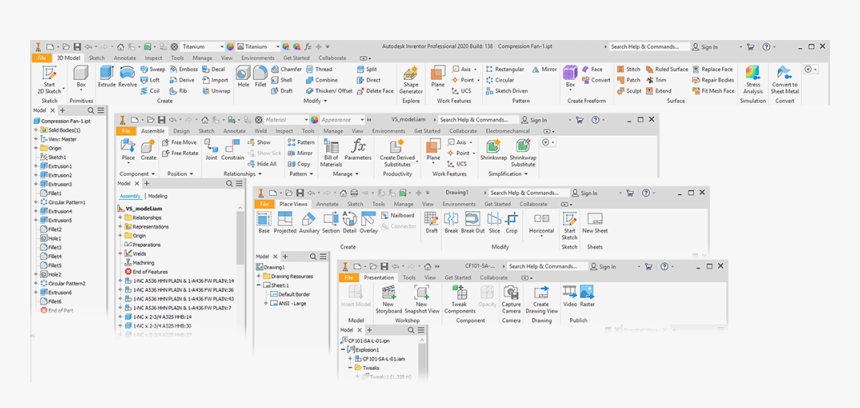The image size is (860, 408).
Task: Start a 2D Sketch in the part window
Action: click(x=49, y=80)
